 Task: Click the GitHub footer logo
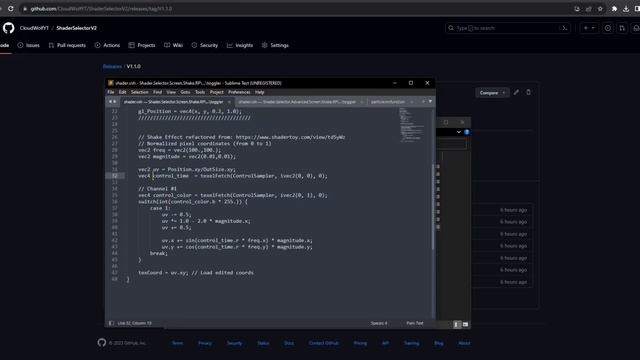(x=102, y=342)
